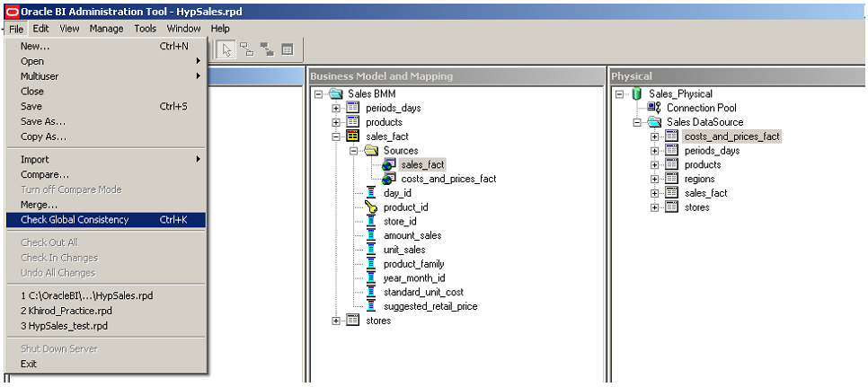This screenshot has width=868, height=387.
Task: Click the regions physical table icon
Action: coord(671,179)
